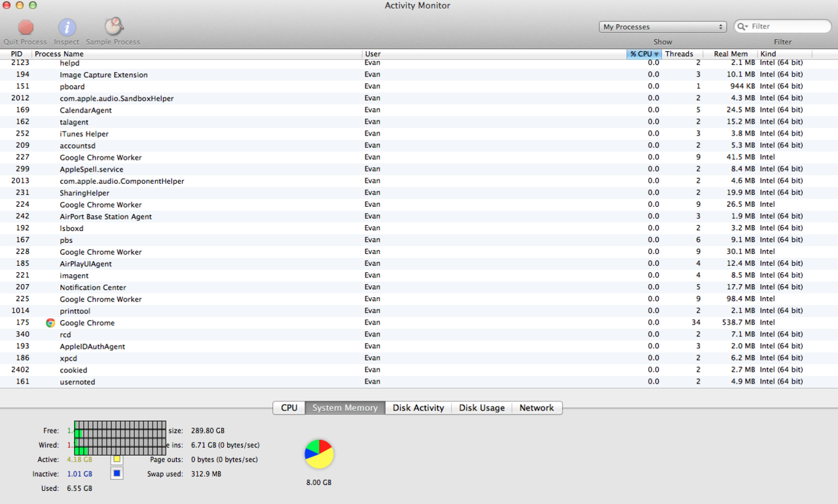Select Google Chrome Worker with PID 228
The width and height of the screenshot is (838, 504).
[419, 251]
